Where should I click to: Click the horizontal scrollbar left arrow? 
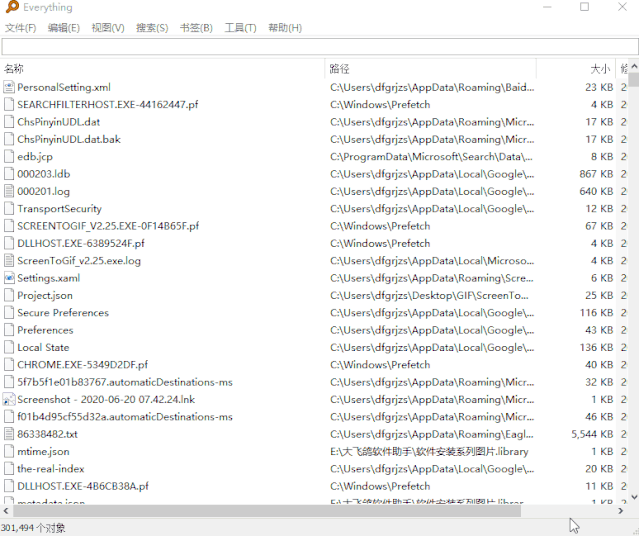6,510
